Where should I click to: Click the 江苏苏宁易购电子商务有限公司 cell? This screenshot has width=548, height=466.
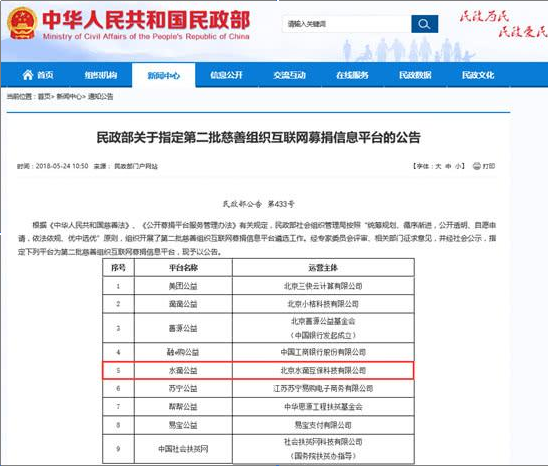323,388
